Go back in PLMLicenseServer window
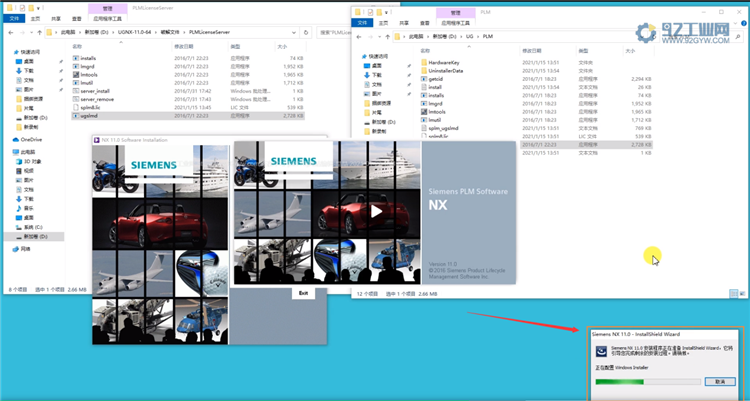This screenshot has height=401, width=750. point(11,33)
